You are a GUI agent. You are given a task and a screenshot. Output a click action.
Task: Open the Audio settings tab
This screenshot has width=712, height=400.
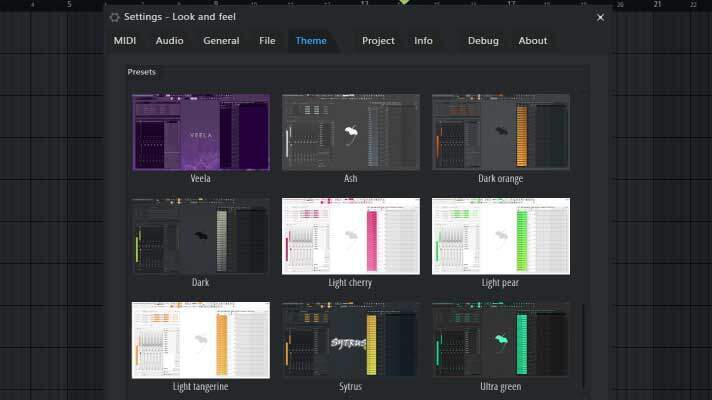coord(169,41)
